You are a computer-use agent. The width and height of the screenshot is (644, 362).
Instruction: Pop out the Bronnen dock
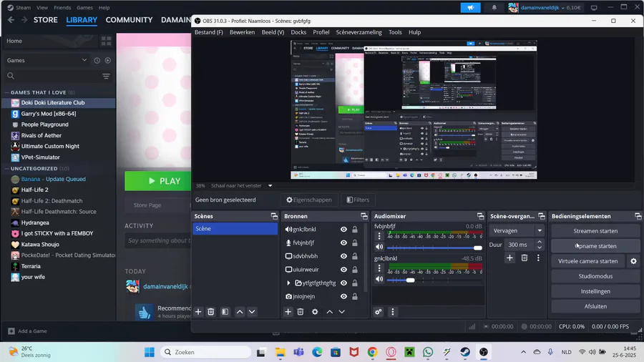[x=364, y=216]
